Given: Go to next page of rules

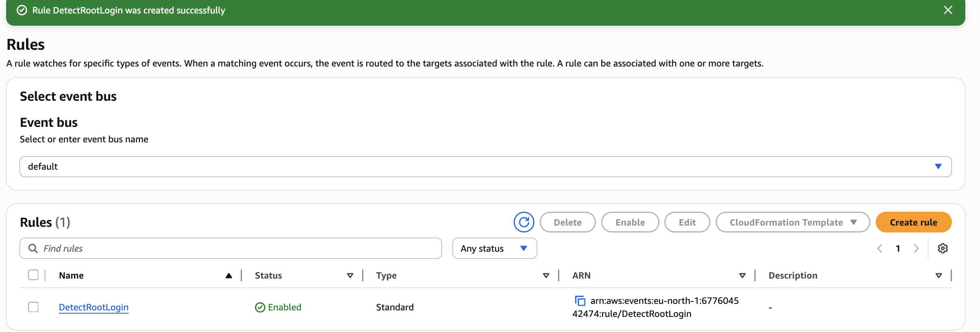Looking at the screenshot, I should pos(916,248).
